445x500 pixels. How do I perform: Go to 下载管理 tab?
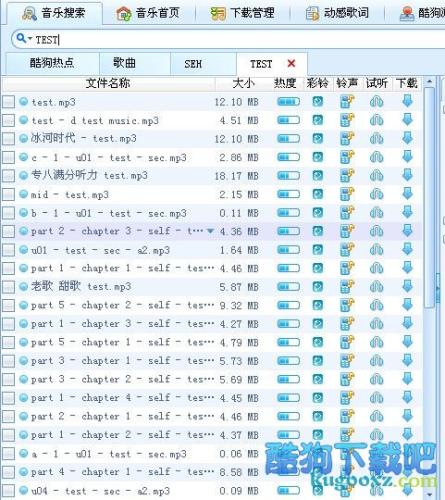[243, 13]
